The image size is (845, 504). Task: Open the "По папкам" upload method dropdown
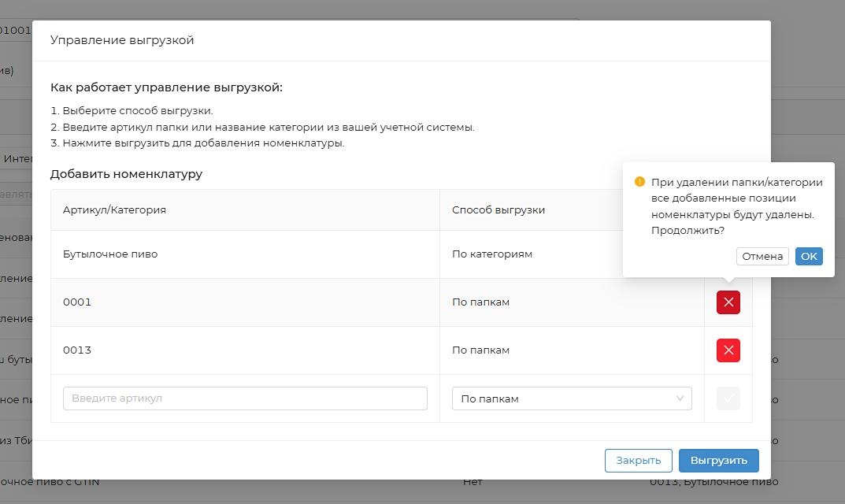(571, 398)
